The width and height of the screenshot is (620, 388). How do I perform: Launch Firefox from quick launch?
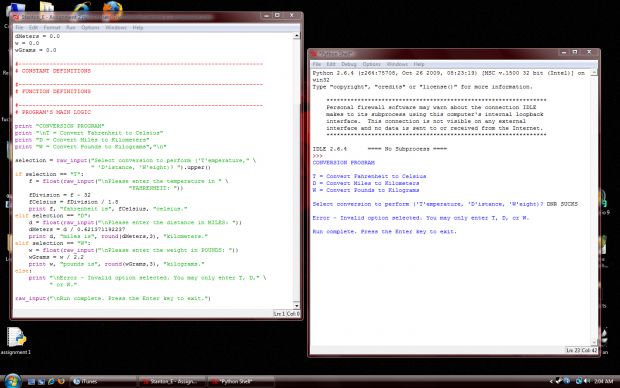point(61,381)
